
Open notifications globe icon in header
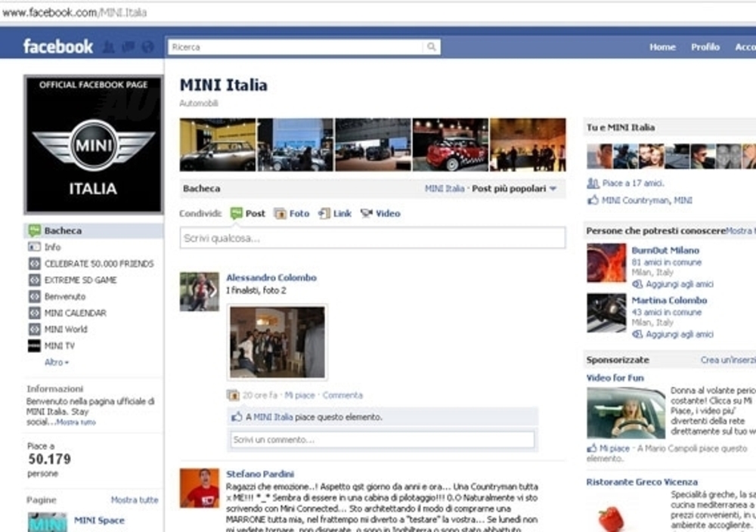pos(147,47)
